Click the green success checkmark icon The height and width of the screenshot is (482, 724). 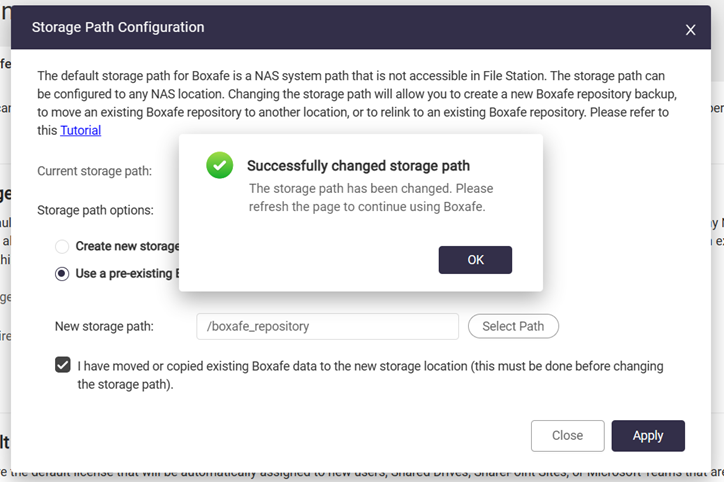point(220,166)
